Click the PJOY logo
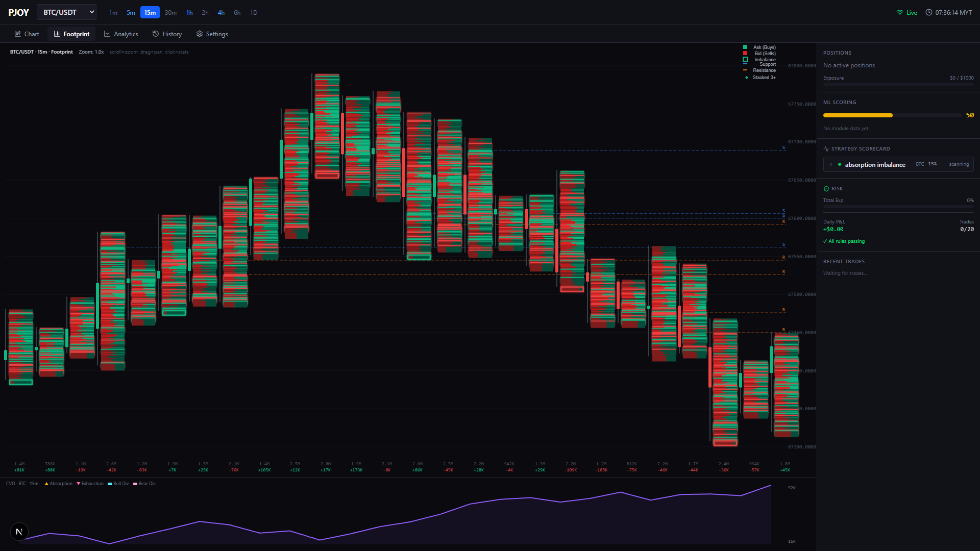Screen dimensions: 980x551 19,12
